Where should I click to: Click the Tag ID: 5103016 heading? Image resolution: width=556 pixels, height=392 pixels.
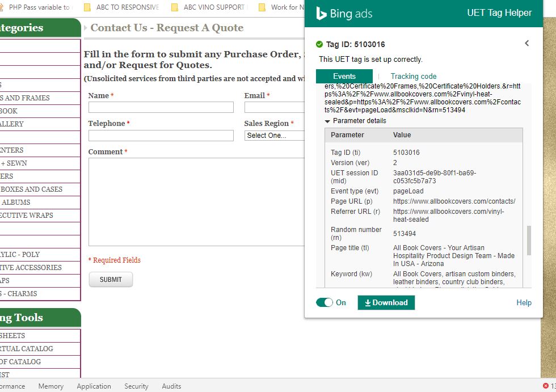point(355,44)
